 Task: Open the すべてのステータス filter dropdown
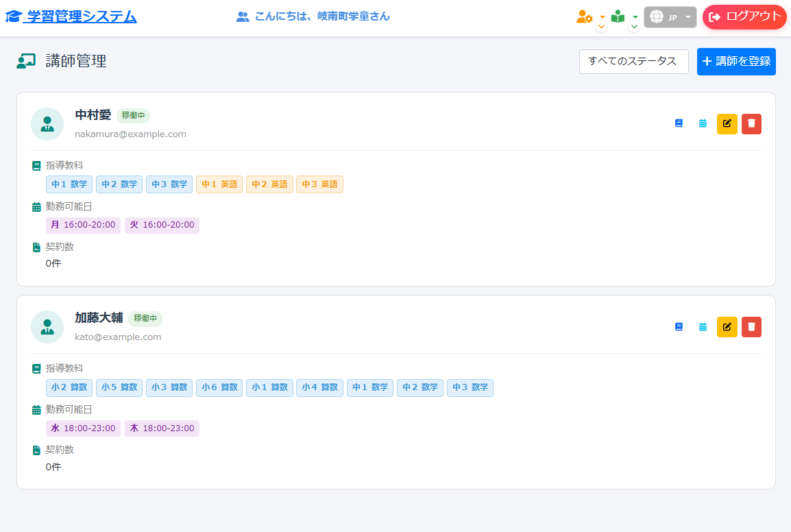click(x=633, y=62)
